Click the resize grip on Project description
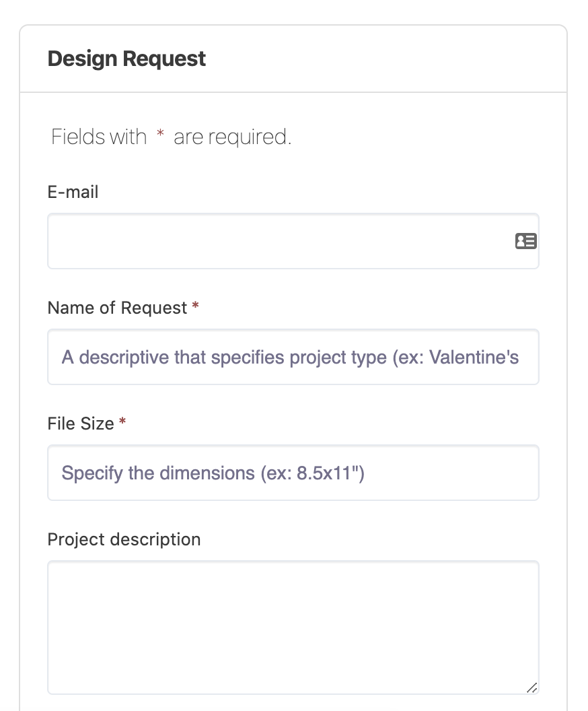 (x=532, y=687)
